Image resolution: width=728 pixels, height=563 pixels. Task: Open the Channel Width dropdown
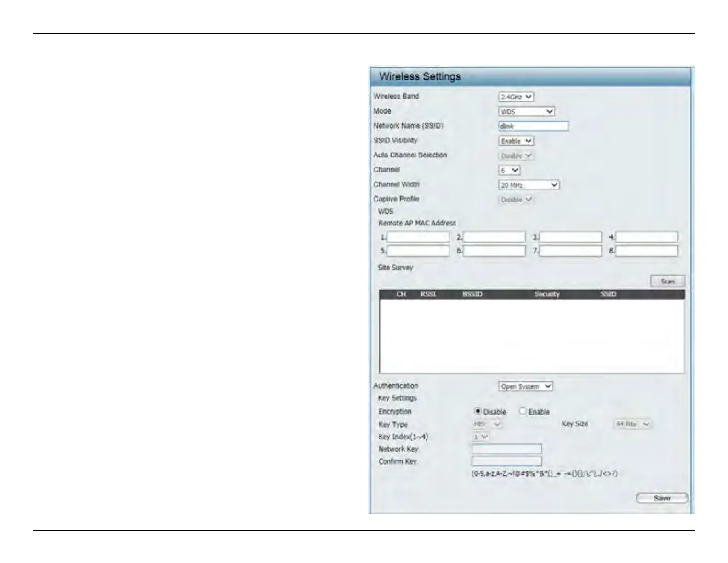click(x=529, y=185)
